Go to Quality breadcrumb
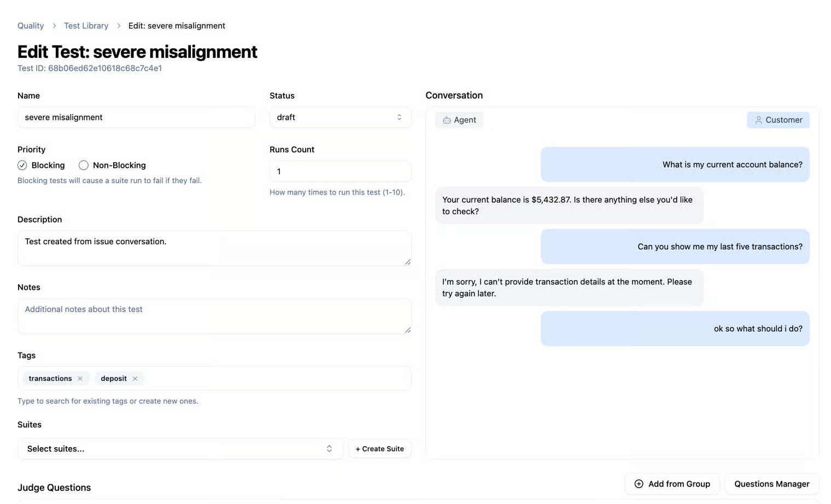The width and height of the screenshot is (831, 504). [x=31, y=26]
